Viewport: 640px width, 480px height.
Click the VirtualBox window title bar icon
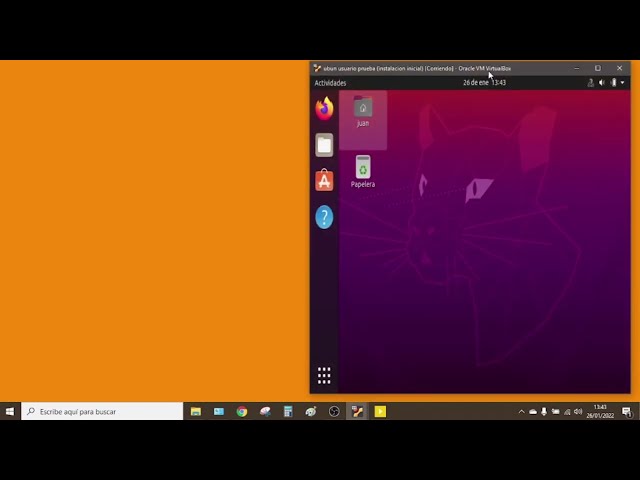[x=317, y=68]
